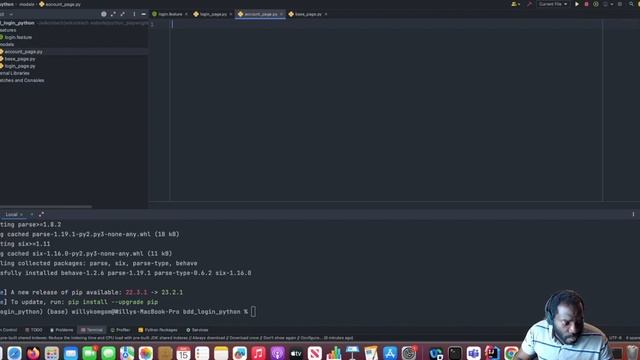Open Scratches and Consoles node
Screen dimensions: 640x360
click(x=22, y=80)
